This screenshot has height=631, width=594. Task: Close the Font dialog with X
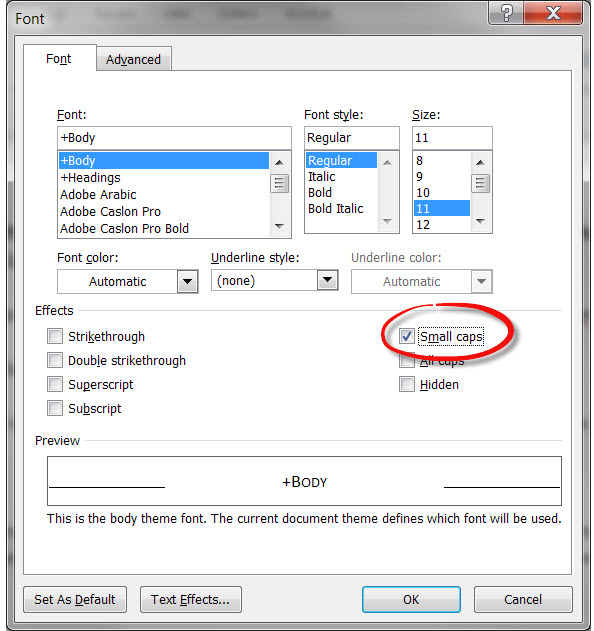[x=553, y=14]
